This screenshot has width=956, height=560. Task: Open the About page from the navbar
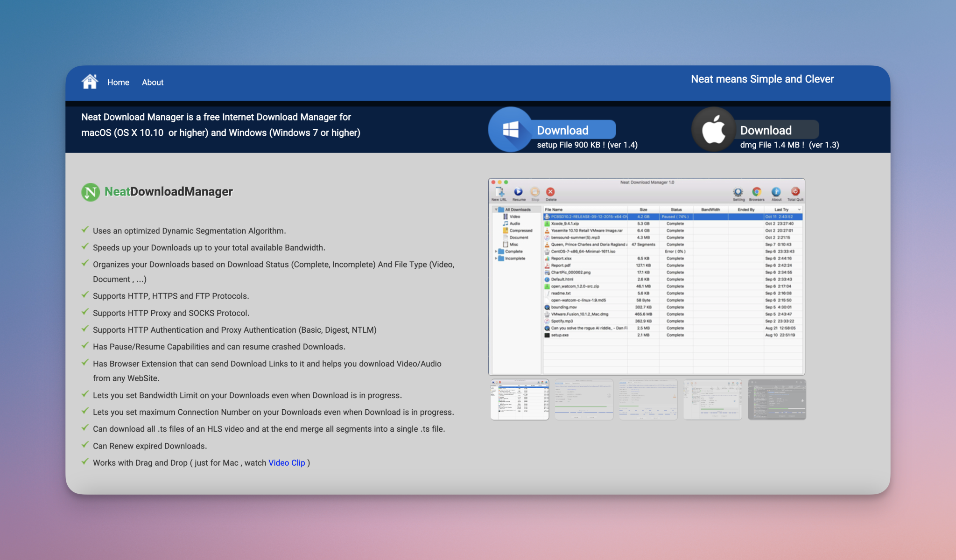tap(153, 82)
